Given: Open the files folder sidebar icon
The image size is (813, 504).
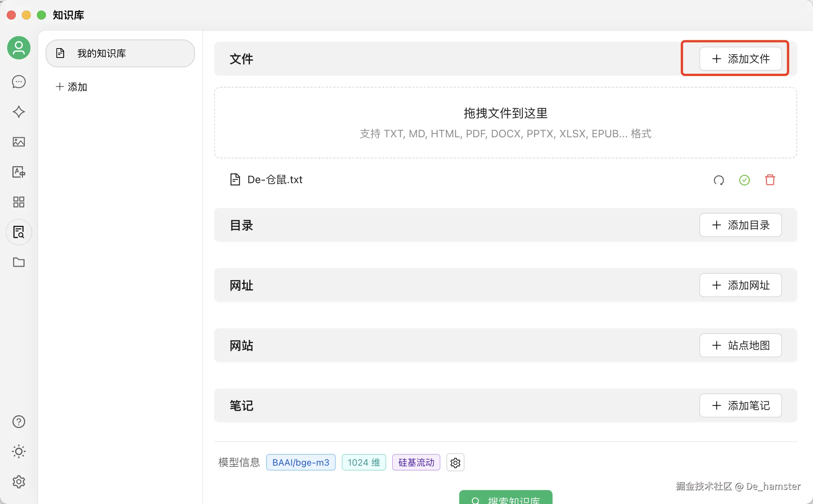Looking at the screenshot, I should (x=19, y=262).
